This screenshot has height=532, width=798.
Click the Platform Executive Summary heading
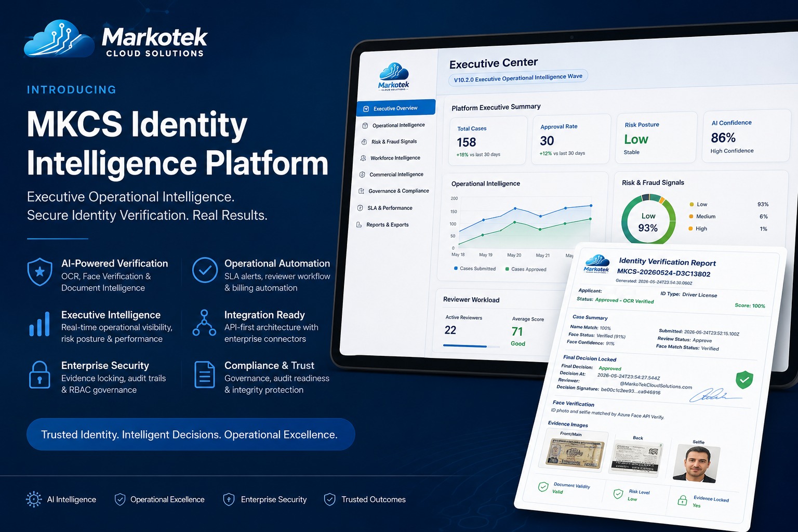496,107
